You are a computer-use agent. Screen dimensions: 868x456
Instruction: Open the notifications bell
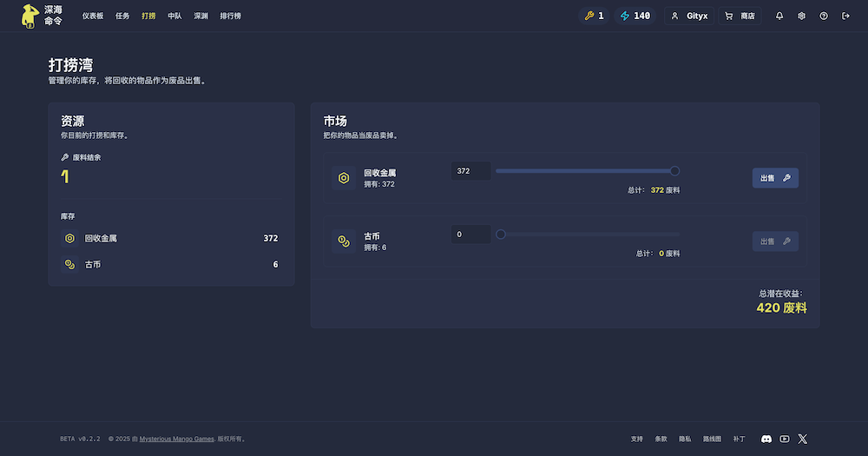pyautogui.click(x=779, y=16)
